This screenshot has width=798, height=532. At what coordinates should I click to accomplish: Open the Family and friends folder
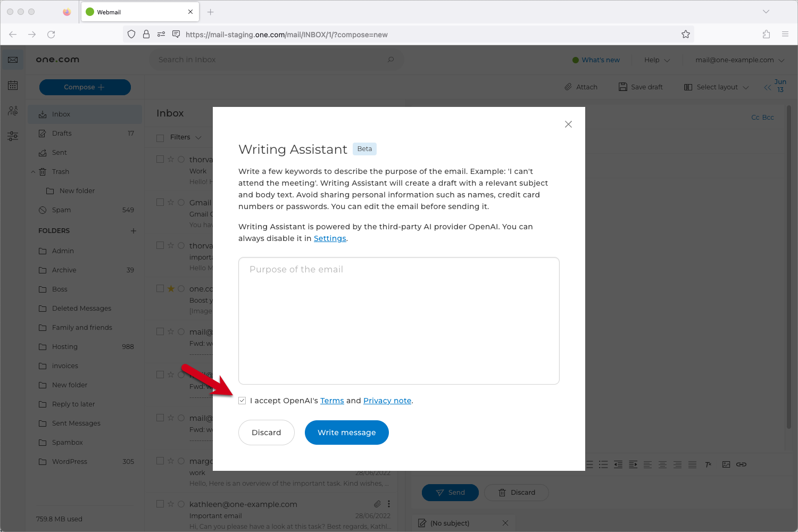tap(85, 328)
